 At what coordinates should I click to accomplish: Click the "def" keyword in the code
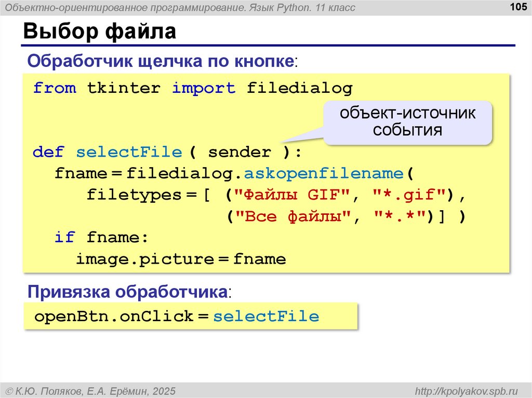pos(48,153)
